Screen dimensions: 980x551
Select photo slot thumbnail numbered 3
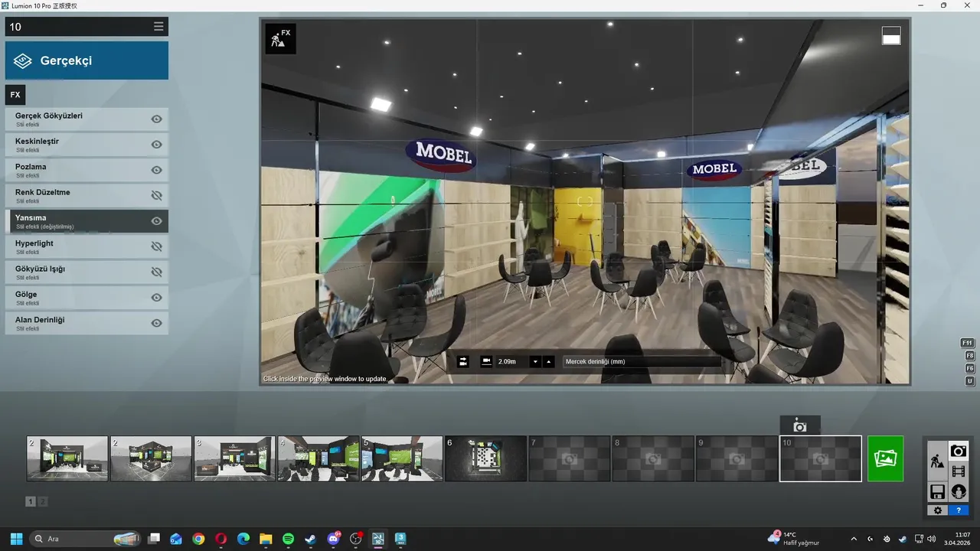[234, 458]
